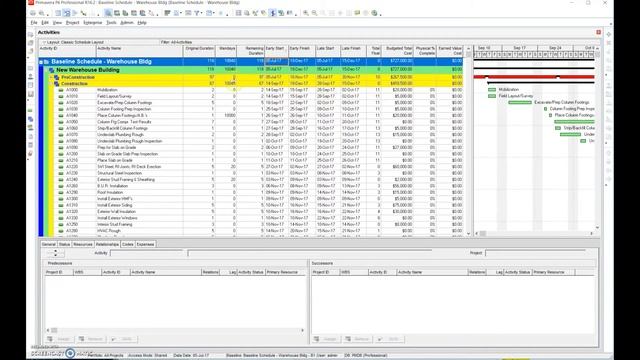Viewport: 640px width, 360px height.
Task: Open the blue WBS sidebar icon
Action: pos(31,119)
